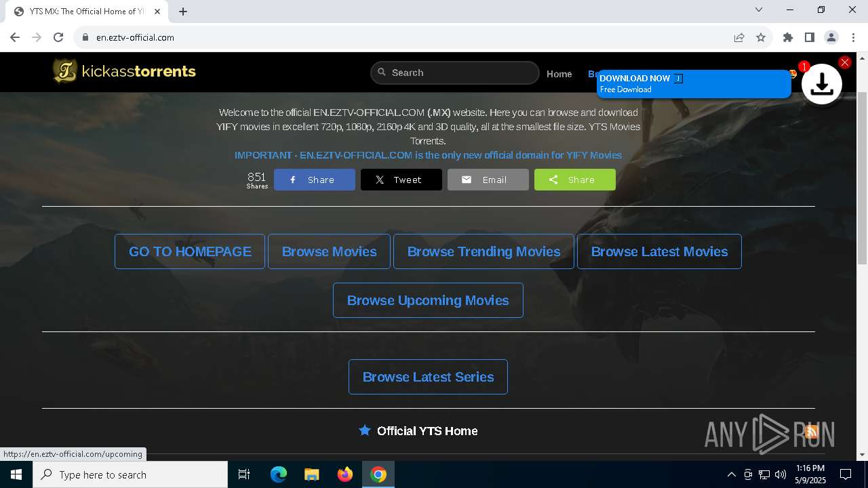Click Browse Movies
Image resolution: width=868 pixels, height=488 pixels.
(x=329, y=251)
